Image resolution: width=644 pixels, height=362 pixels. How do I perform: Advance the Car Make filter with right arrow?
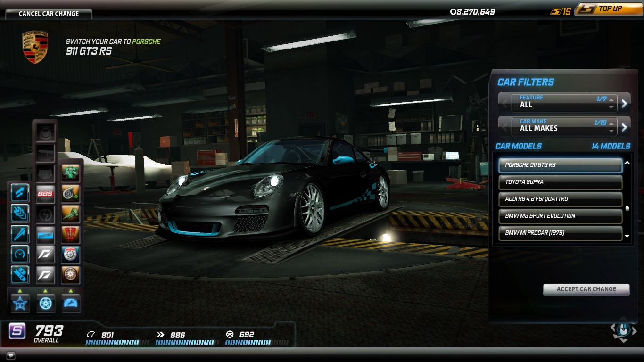[625, 127]
